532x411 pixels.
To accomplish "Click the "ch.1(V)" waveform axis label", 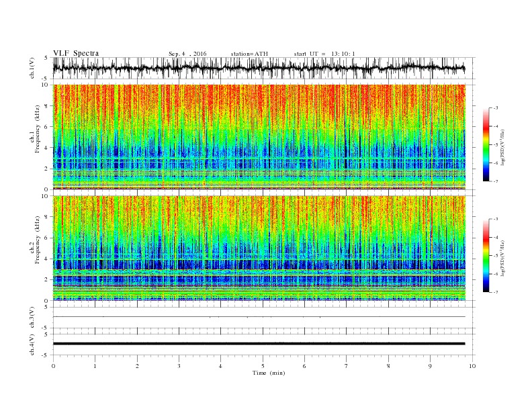I will pyautogui.click(x=33, y=68).
